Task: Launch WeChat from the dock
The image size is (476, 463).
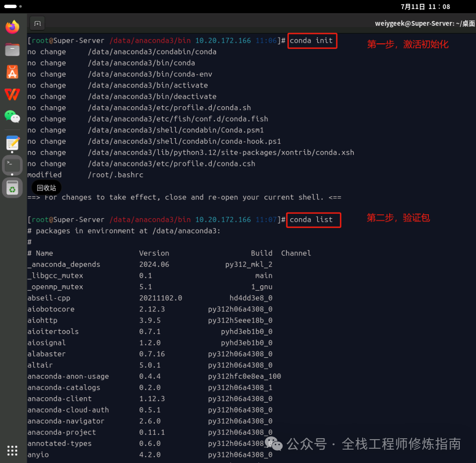Action: click(x=12, y=117)
